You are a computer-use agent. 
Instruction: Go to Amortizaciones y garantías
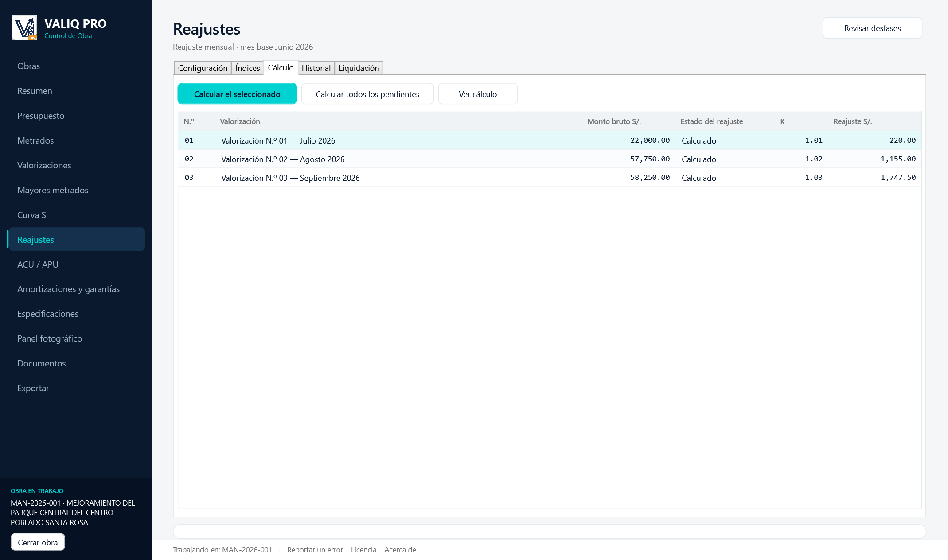[x=68, y=289]
